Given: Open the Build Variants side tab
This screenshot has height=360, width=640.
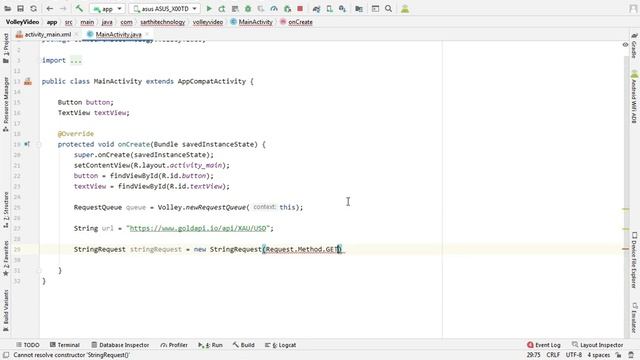Looking at the screenshot, I should [6, 311].
